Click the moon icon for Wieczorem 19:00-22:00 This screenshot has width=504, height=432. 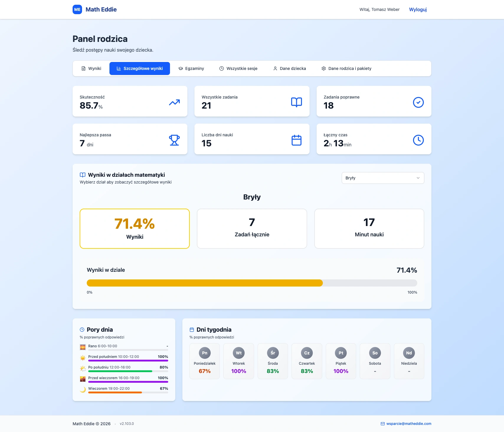coord(83,390)
